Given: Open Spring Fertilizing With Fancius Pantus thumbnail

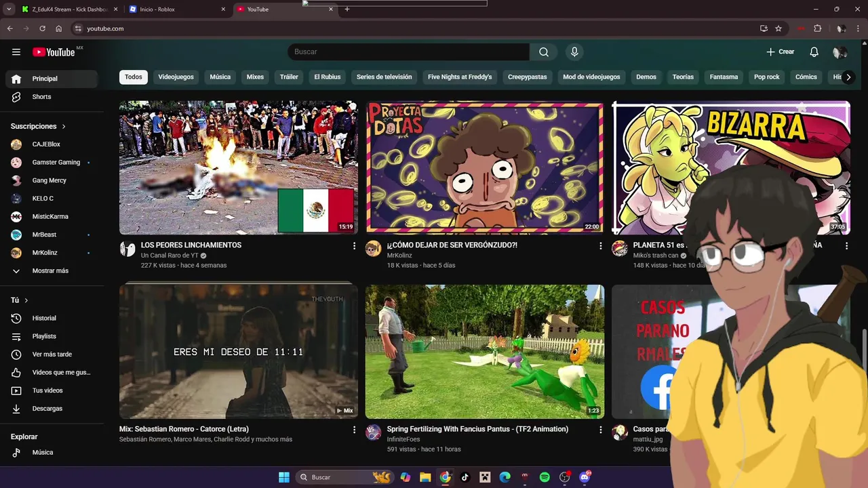Looking at the screenshot, I should 485,352.
